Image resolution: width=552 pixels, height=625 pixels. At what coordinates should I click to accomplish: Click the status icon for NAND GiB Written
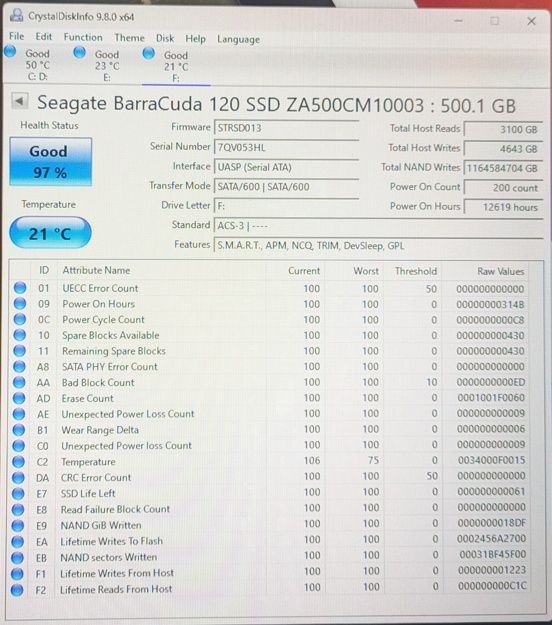tap(18, 525)
